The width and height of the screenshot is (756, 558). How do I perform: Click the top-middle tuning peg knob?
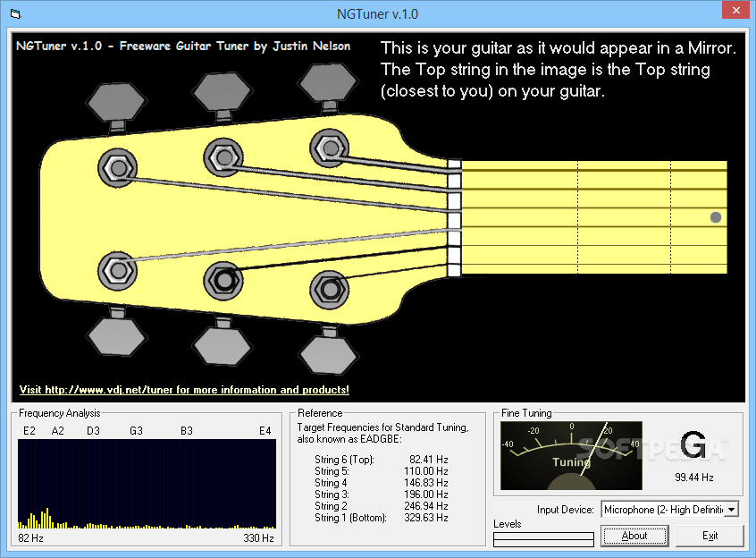click(223, 91)
